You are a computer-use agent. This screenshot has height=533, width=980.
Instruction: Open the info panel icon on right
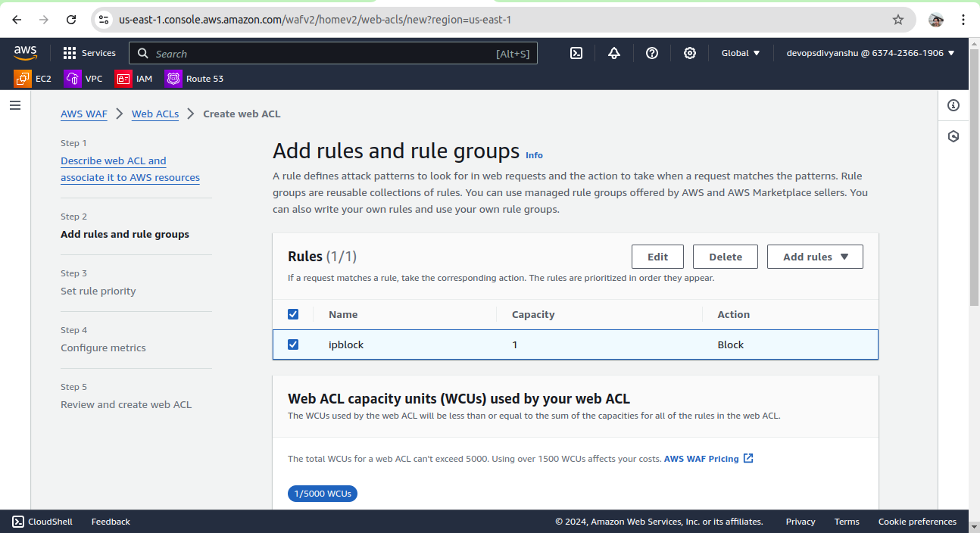[953, 105]
